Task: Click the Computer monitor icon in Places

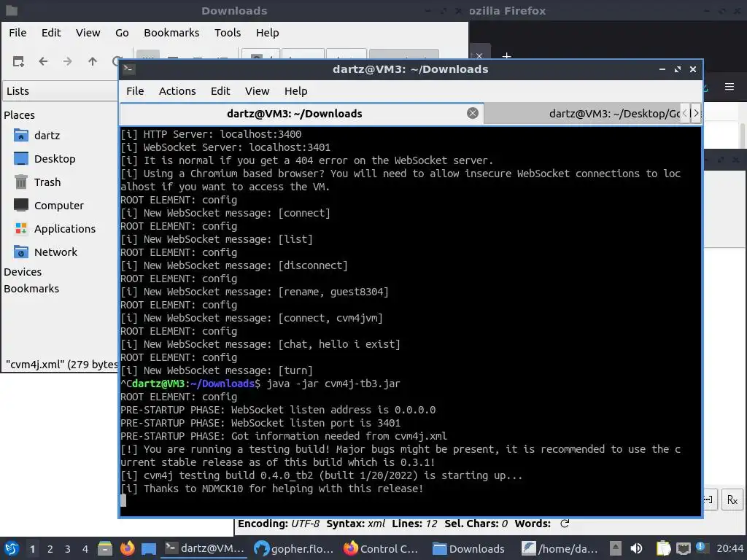Action: click(x=21, y=205)
